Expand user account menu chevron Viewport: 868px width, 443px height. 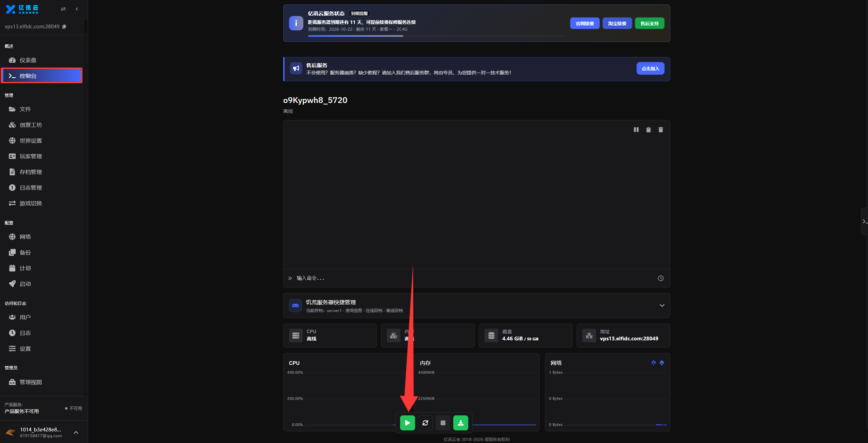[76, 432]
